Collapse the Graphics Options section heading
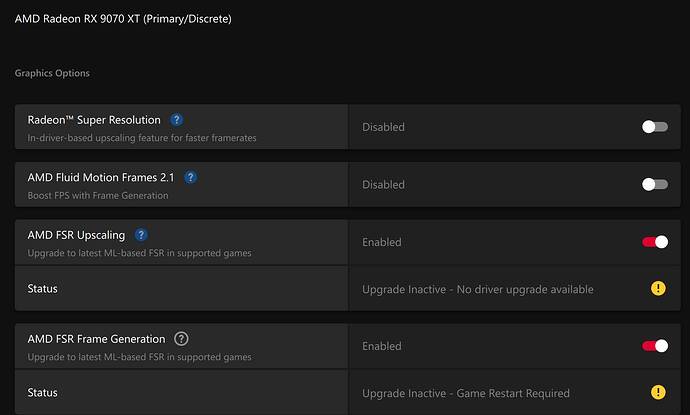The height and width of the screenshot is (415, 690). (x=52, y=73)
